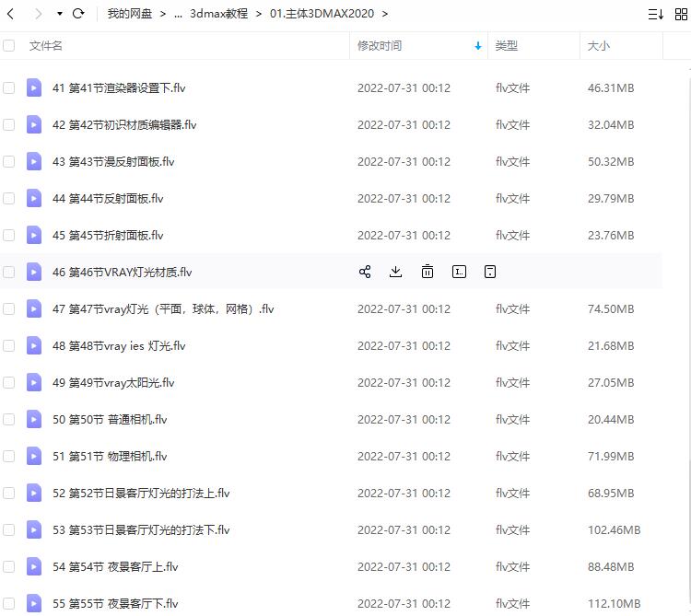691x616 pixels.
Task: Switch to grid view with the layout icon
Action: 681,14
